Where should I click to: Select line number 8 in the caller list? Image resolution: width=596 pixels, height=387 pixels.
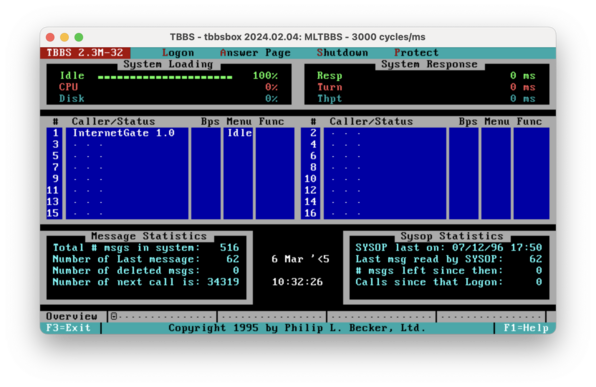coord(313,167)
